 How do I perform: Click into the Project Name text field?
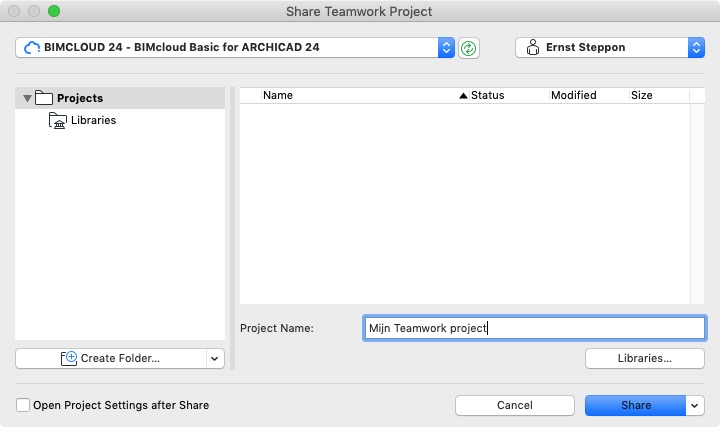[534, 328]
